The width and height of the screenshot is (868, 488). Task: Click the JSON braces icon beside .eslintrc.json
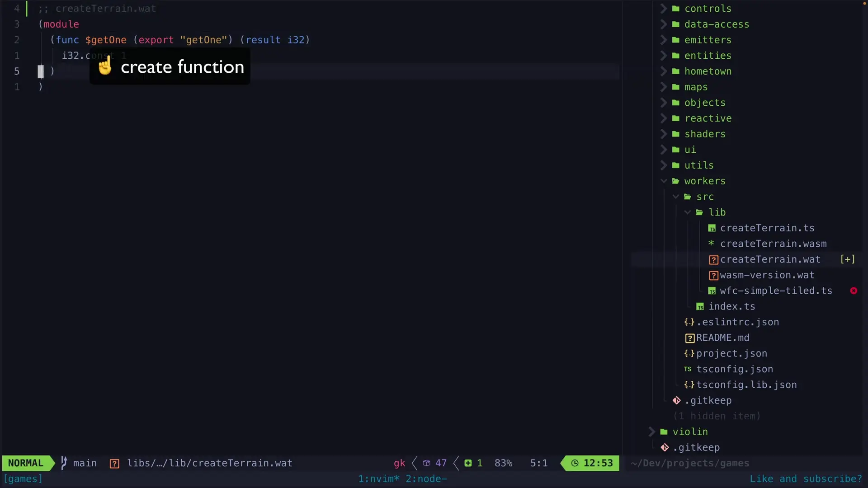point(689,322)
